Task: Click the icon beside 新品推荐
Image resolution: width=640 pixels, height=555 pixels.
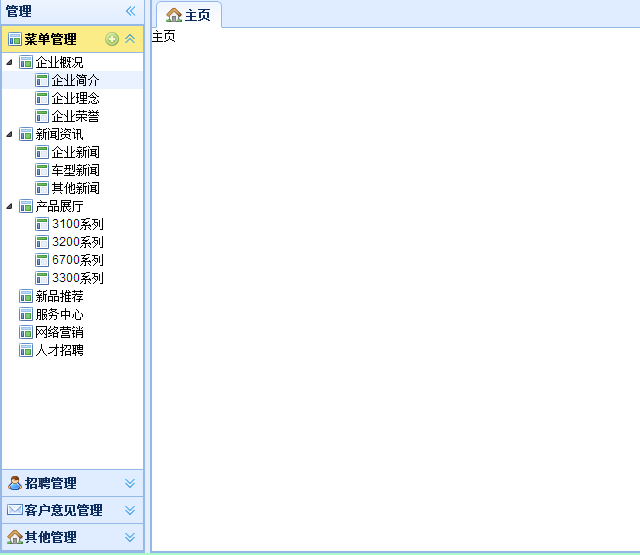Action: click(x=26, y=296)
